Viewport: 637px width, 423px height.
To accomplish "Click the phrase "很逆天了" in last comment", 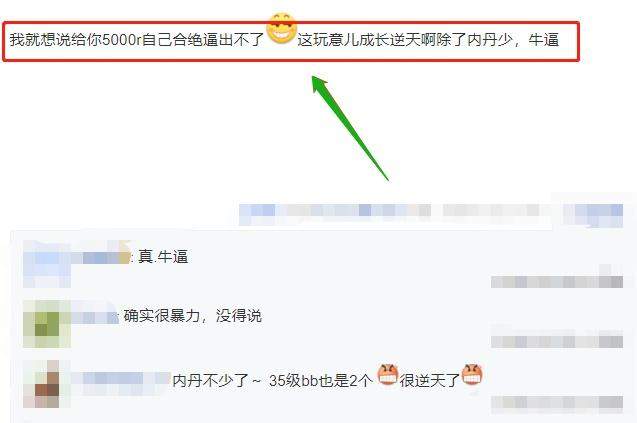I will (430, 380).
